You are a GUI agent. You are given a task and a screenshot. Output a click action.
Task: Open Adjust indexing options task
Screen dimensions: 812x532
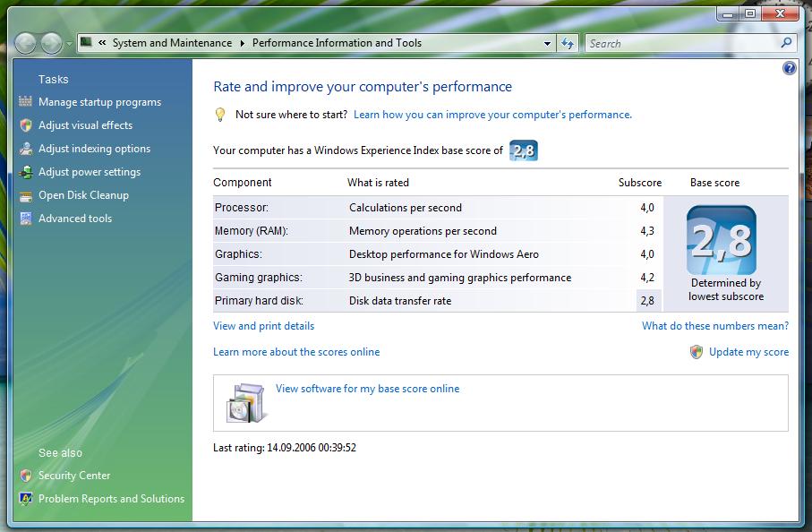94,149
